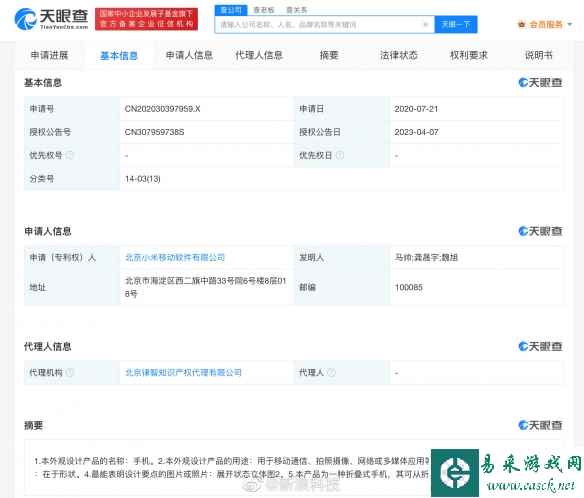Open the Tianyancha logo homepage link

51,19
